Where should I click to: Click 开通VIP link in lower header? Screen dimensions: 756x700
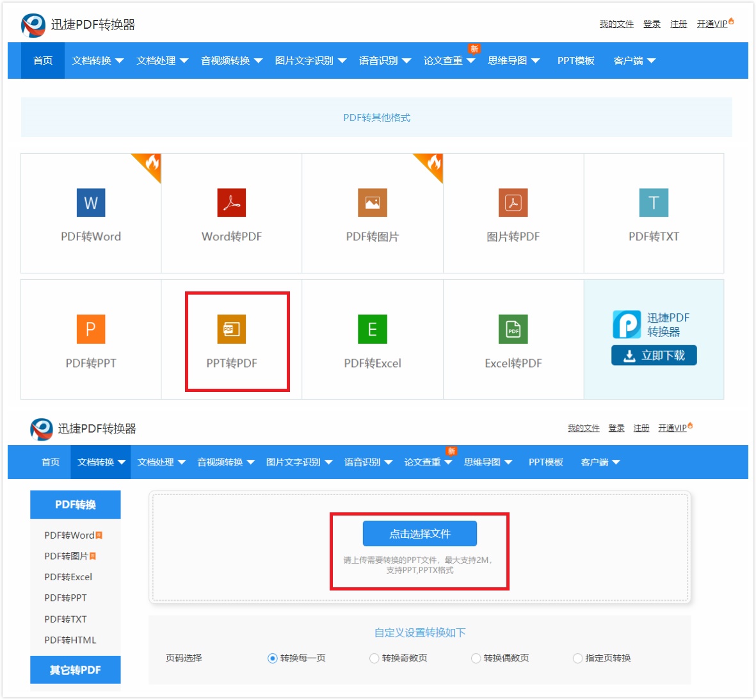pos(672,428)
